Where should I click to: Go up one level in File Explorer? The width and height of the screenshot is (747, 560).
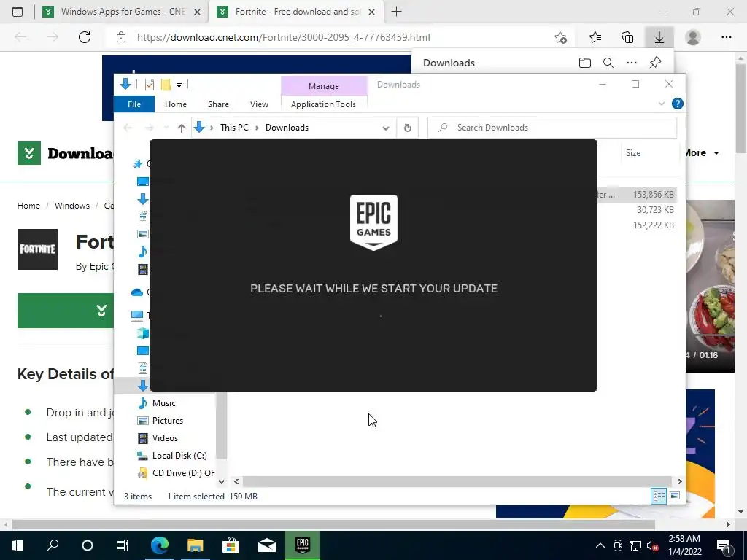[181, 128]
